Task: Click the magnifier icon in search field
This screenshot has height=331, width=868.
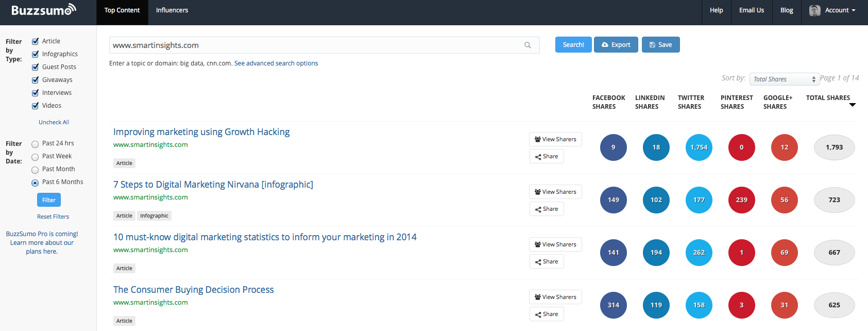Action: click(x=527, y=45)
